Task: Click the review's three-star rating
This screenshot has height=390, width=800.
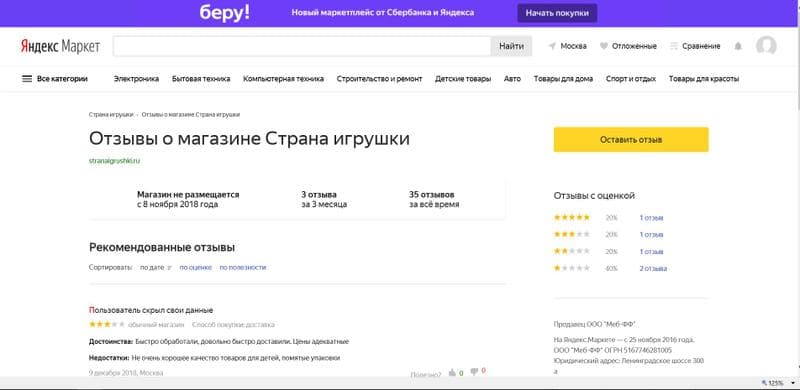Action: 107,324
